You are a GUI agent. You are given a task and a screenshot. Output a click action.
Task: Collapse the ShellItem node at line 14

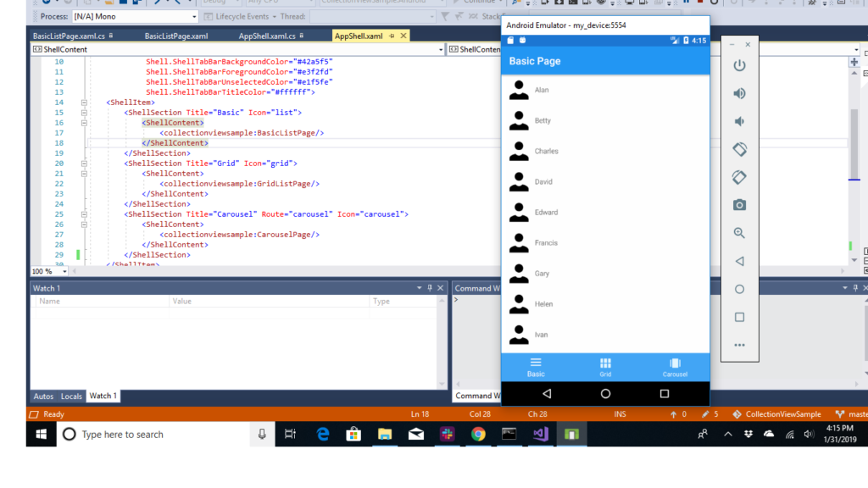[84, 103]
